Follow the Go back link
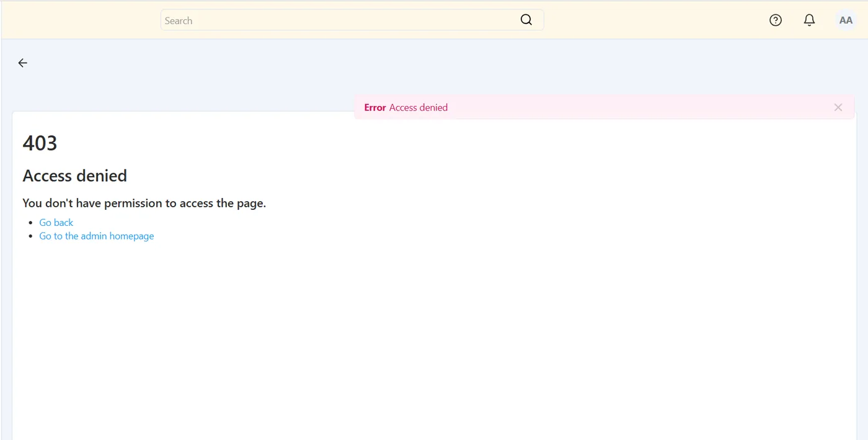Screen dimensions: 868x440 (56, 222)
